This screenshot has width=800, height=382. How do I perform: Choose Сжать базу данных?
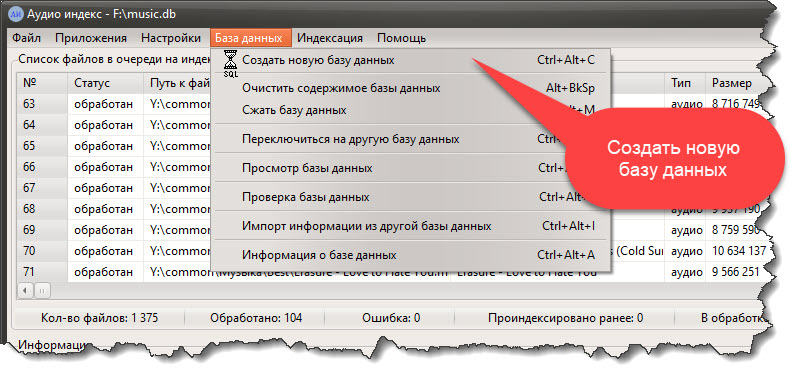tap(411, 110)
